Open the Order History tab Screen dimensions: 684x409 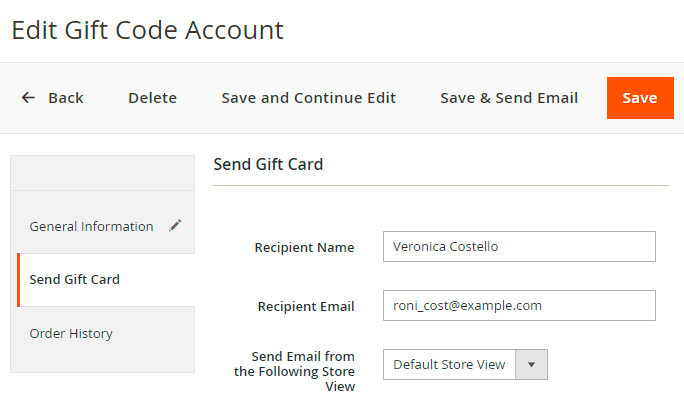(x=71, y=334)
